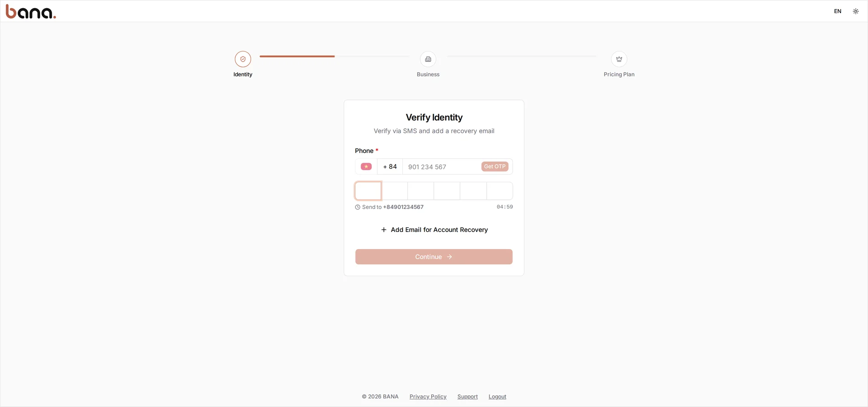Viewport: 868px width, 407px height.
Task: Click the Pricing Plan step label
Action: [619, 74]
